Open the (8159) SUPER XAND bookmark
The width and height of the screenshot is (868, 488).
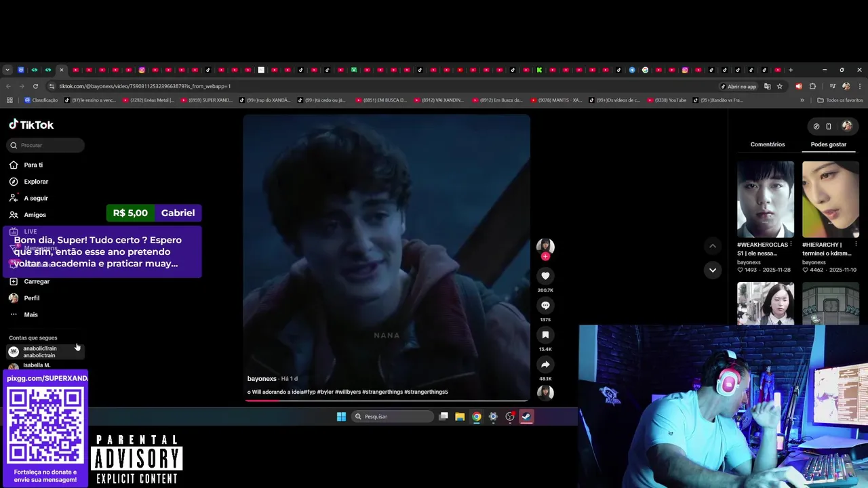click(x=205, y=100)
